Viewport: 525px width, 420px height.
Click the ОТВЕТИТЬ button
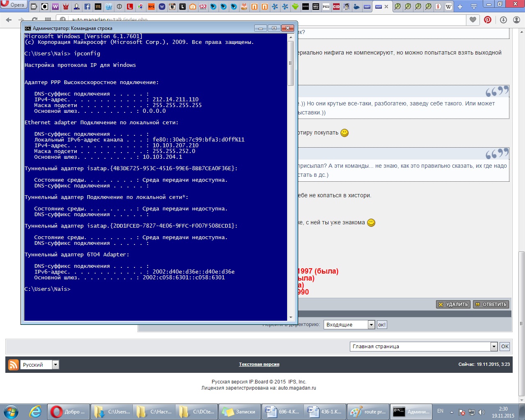(x=491, y=304)
